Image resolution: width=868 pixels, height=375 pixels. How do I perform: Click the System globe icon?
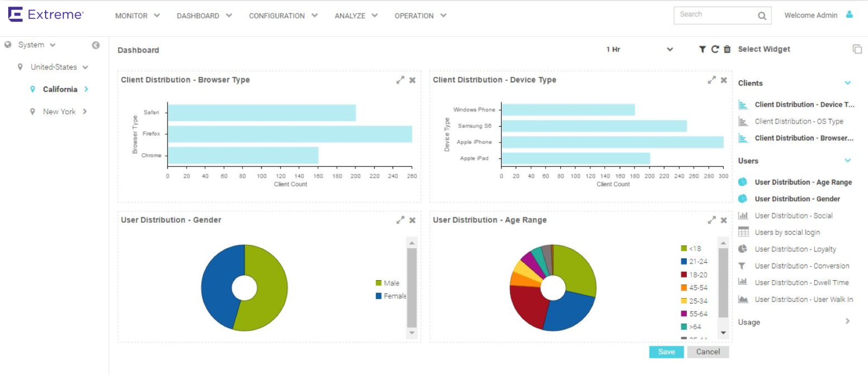click(8, 44)
